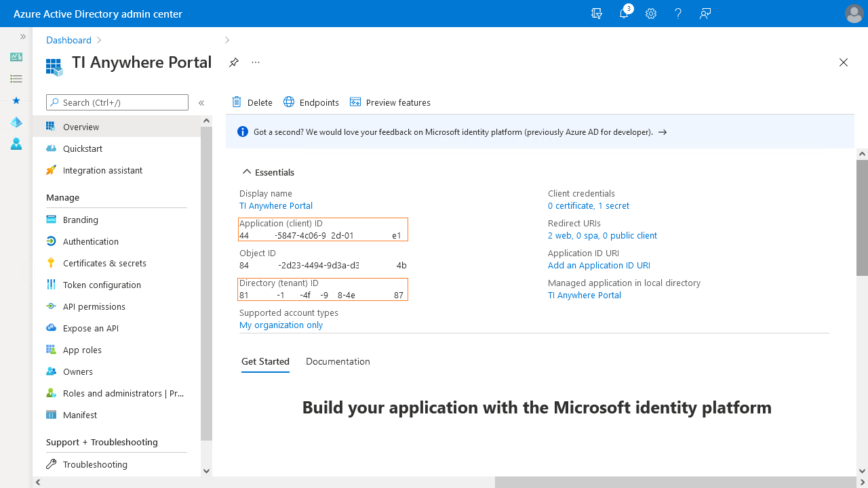Click Add an Application ID URI
868x488 pixels.
pos(599,265)
